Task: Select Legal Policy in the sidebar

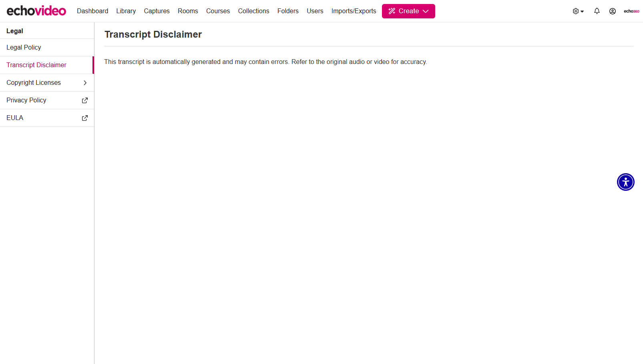Action: click(47, 48)
